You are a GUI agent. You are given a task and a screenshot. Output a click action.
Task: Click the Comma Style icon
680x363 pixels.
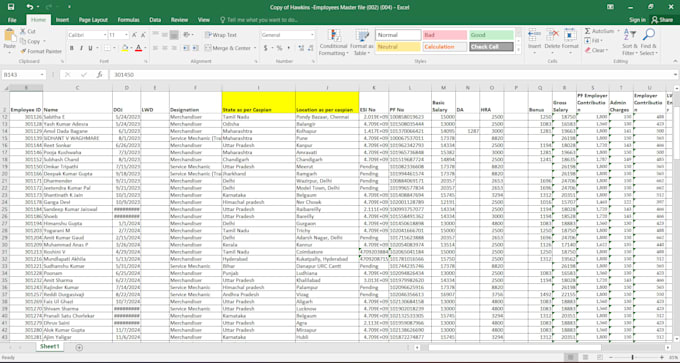tap(288, 48)
